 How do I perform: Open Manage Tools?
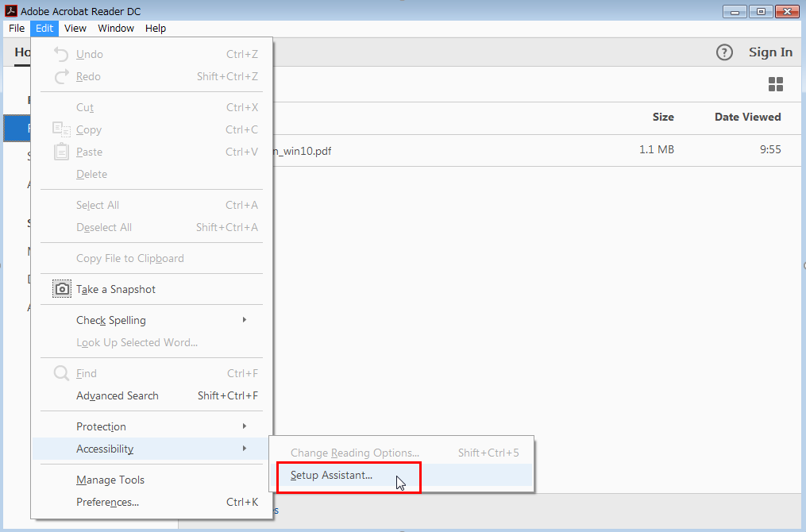click(152, 480)
